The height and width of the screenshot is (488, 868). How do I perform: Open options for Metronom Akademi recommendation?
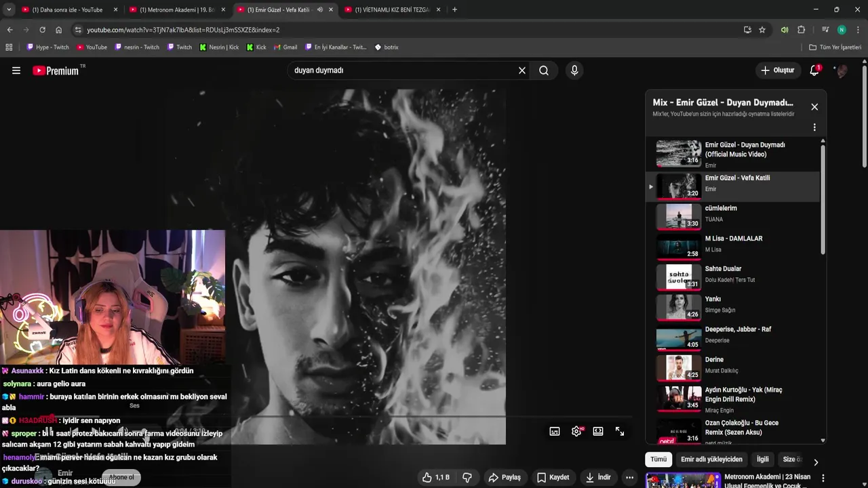pos(823,478)
